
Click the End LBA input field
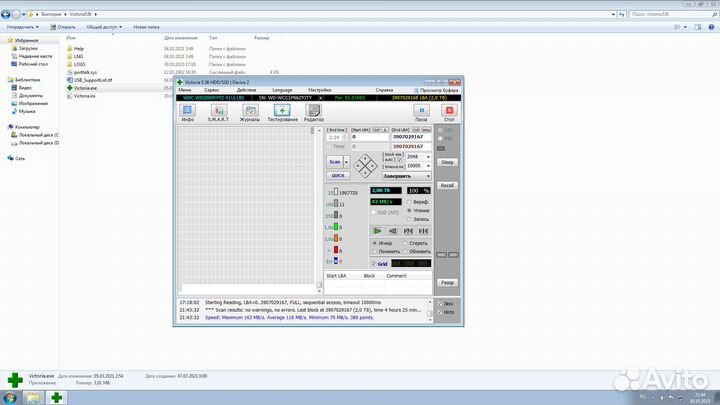tap(411, 137)
